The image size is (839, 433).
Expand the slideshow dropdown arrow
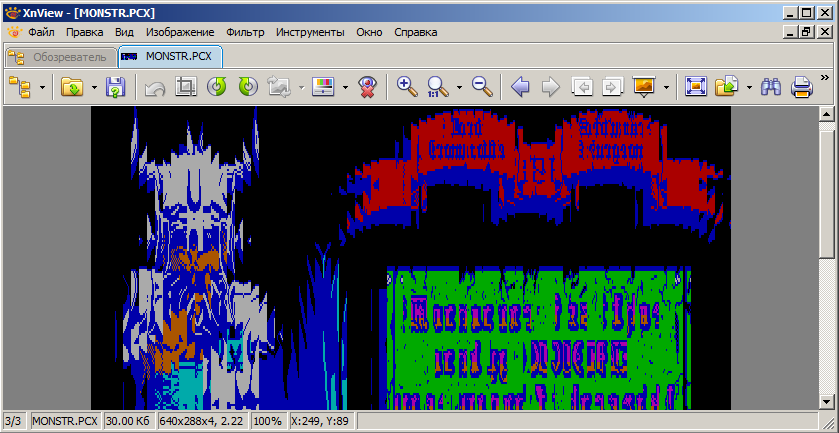click(666, 87)
